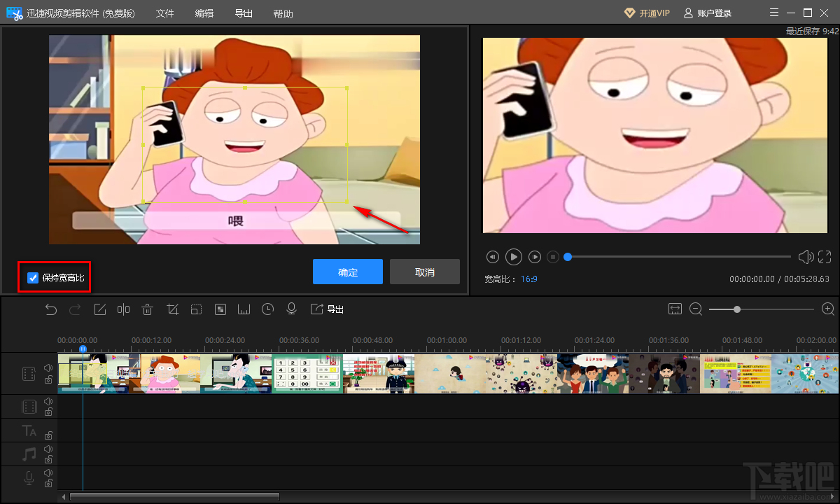Click the timeline zoom slider handle

pyautogui.click(x=737, y=309)
